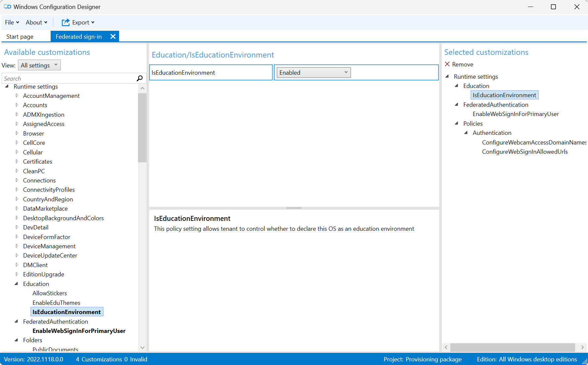Open the About menu
Screen dimensions: 588x365
pyautogui.click(x=36, y=22)
